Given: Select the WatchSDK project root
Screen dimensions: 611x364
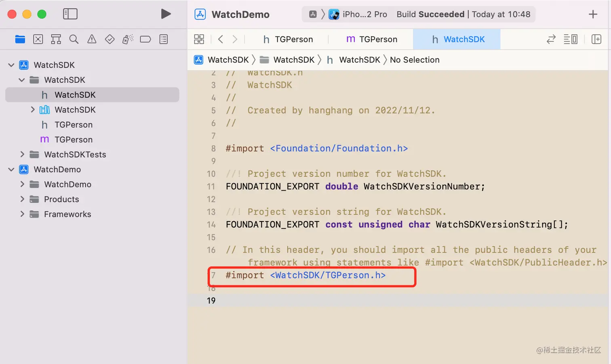Looking at the screenshot, I should click(x=92, y=65).
